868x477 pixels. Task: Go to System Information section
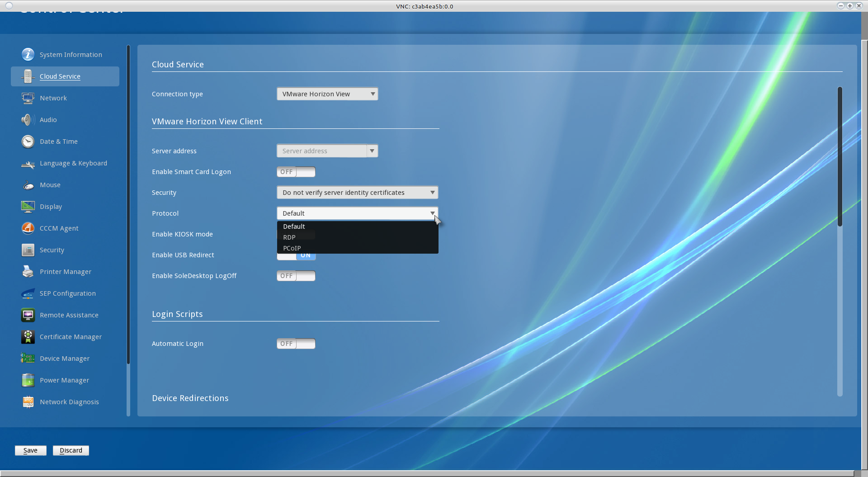coord(71,55)
